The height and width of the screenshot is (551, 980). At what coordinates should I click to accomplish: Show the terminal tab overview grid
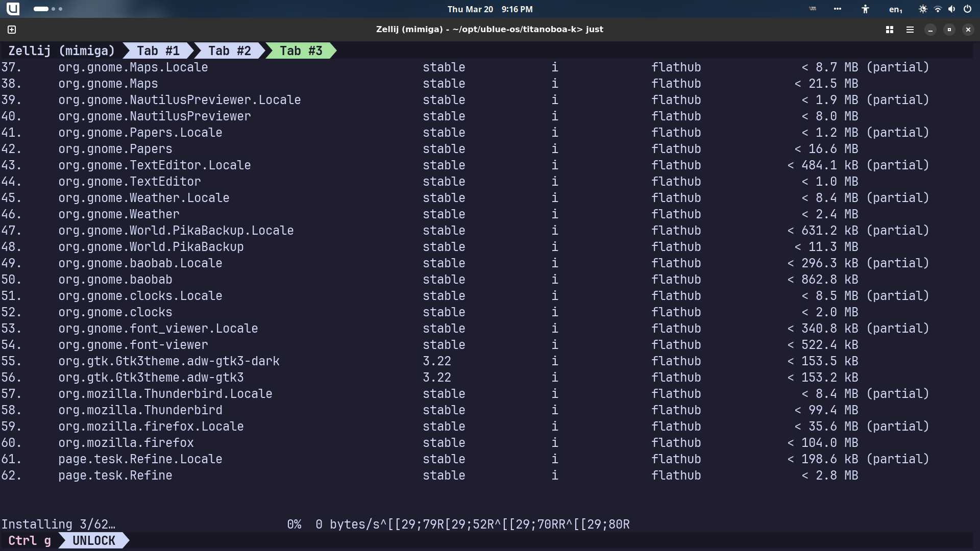pos(889,30)
